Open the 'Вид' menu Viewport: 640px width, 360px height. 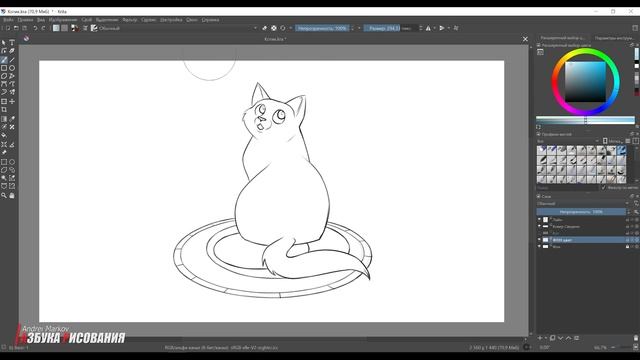[x=41, y=20]
